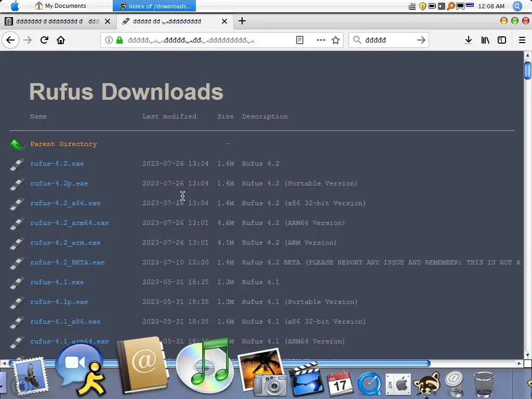
Task: Download rufus-4.1.exe
Action: click(x=57, y=282)
